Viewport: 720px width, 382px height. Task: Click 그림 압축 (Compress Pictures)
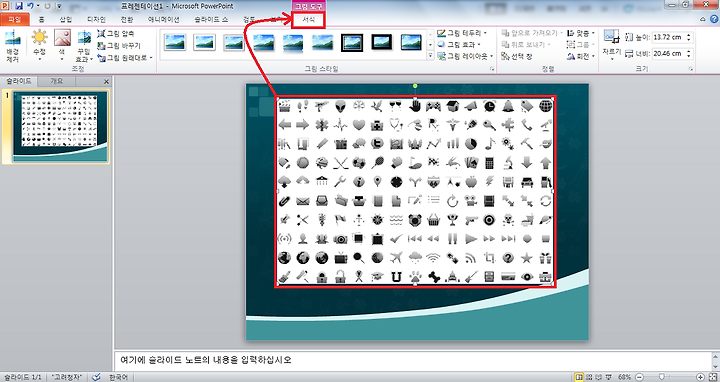pos(116,34)
